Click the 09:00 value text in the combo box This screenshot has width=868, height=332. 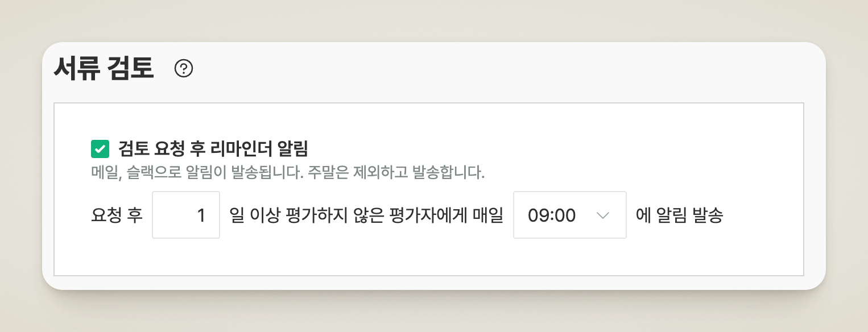pyautogui.click(x=551, y=215)
